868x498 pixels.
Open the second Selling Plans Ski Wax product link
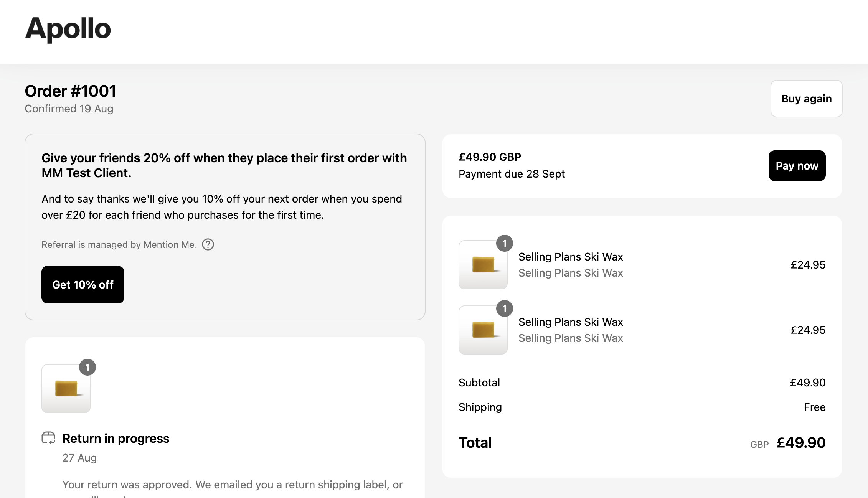pyautogui.click(x=571, y=322)
